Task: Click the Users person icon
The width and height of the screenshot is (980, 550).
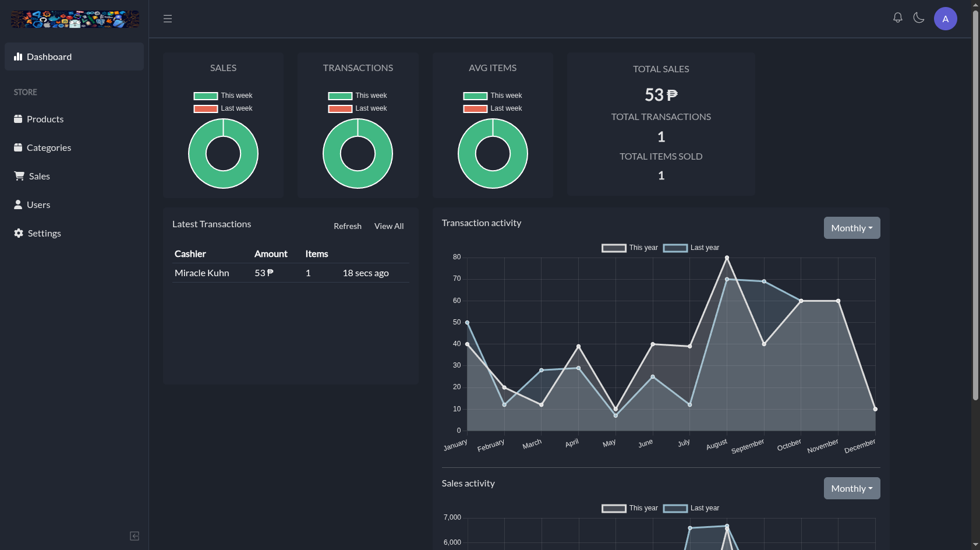Action: tap(18, 205)
